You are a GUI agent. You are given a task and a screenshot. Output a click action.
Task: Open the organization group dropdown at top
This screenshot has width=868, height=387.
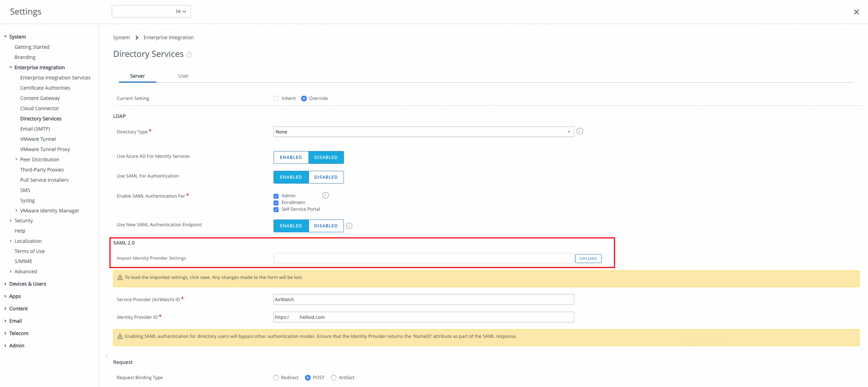(151, 11)
